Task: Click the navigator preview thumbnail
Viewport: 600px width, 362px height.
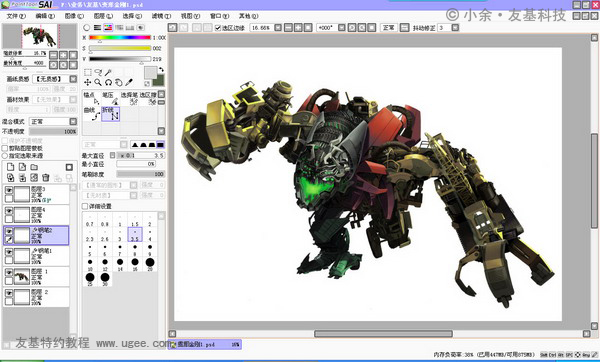Action: (40, 36)
